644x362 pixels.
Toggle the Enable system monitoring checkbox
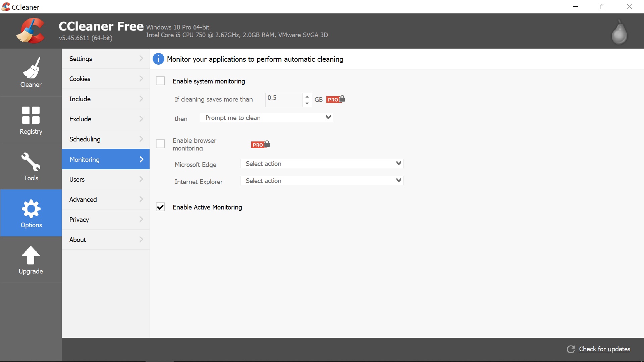(160, 81)
